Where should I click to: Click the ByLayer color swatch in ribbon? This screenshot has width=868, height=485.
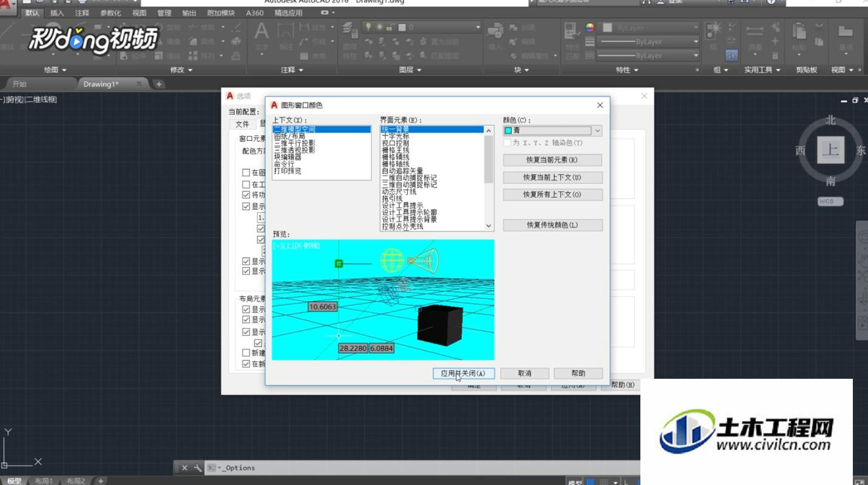pyautogui.click(x=607, y=28)
